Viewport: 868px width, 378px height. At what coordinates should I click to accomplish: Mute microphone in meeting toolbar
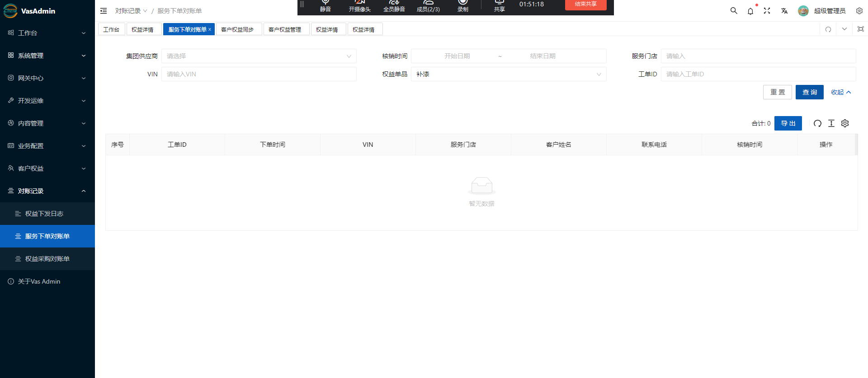tap(325, 6)
